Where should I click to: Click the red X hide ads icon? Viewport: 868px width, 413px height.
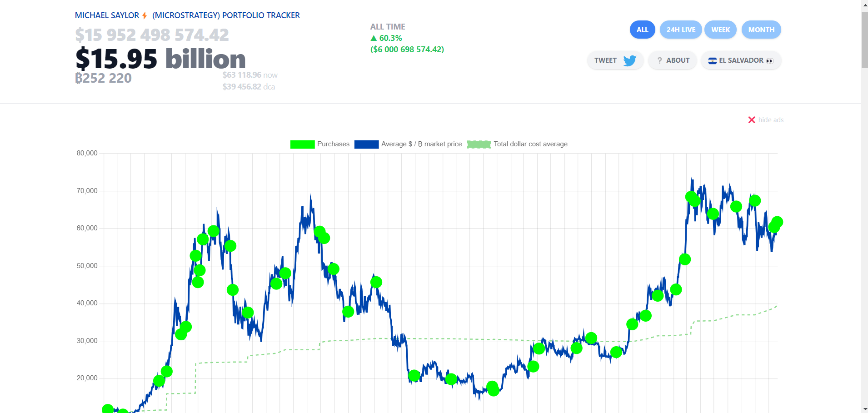[x=752, y=120]
